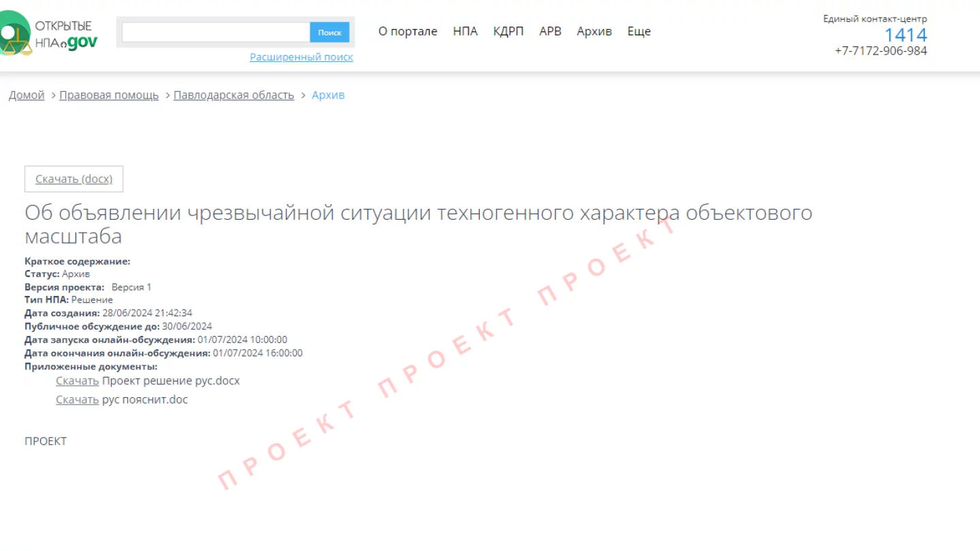Click the Архив breadcrumb item
980x551 pixels.
coord(328,95)
